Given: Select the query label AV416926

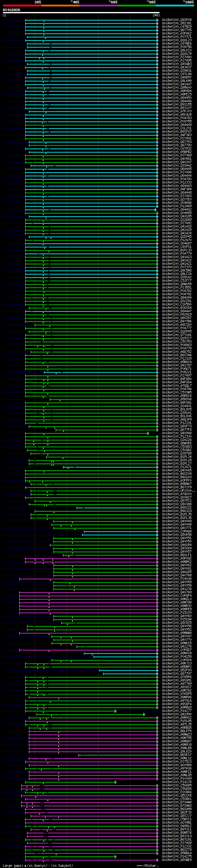Looking at the screenshot, I should [x=11, y=10].
